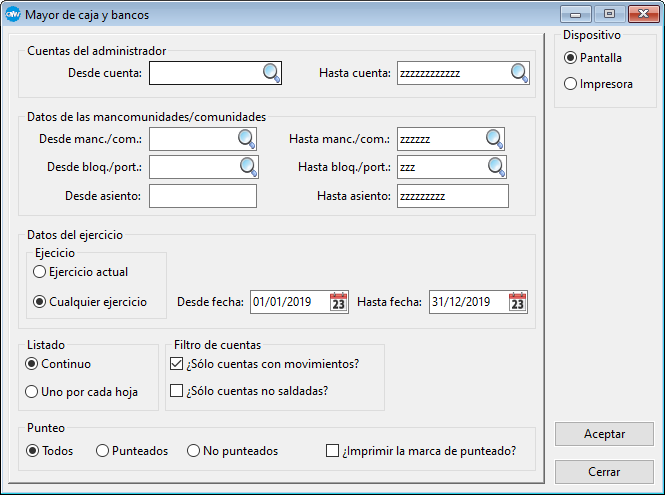
Task: Click the search icon for Desde cuenta
Action: click(x=271, y=73)
